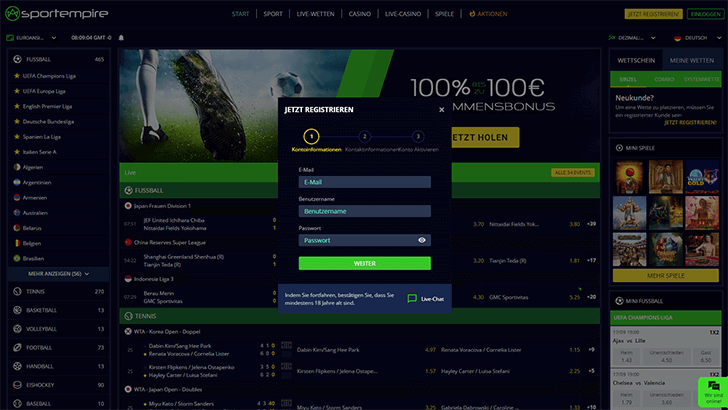Open the Euroansicht odds view dropdown
Screen dimensions: 728x410
[x=31, y=38]
